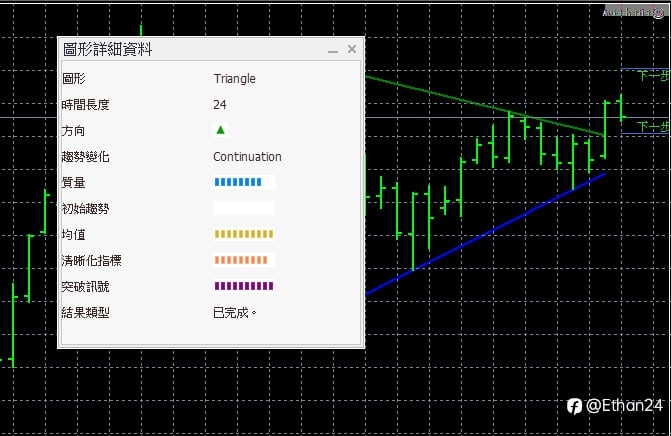Minimize the 圖形詳細資料 panel

click(333, 51)
